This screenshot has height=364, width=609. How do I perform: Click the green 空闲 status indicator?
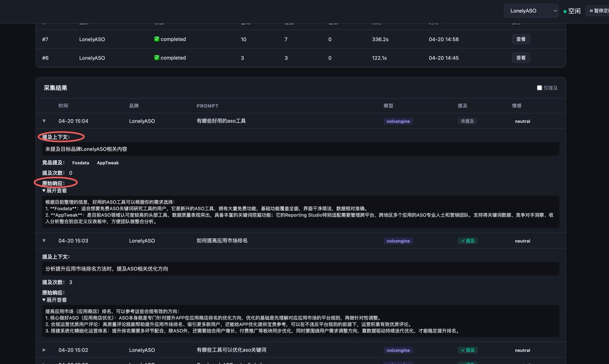(x=572, y=11)
